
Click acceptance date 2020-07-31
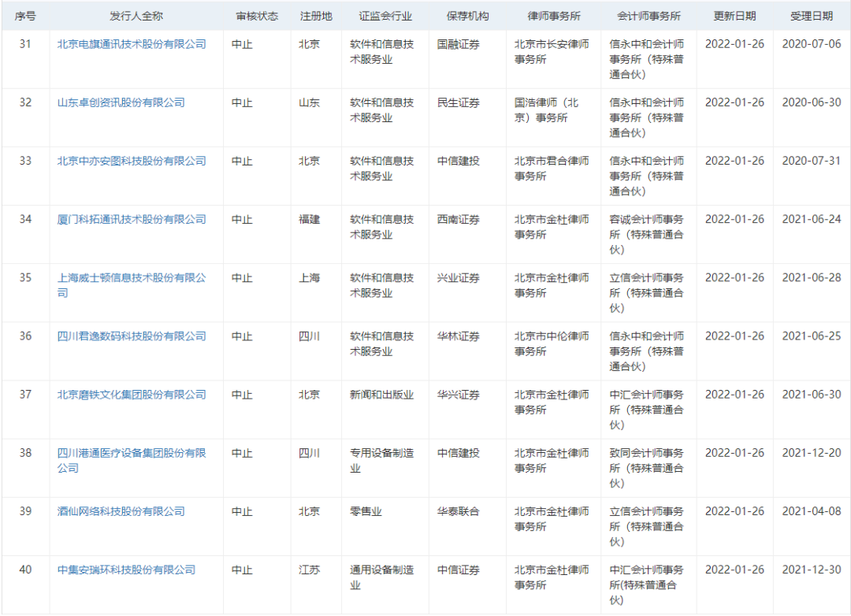click(x=812, y=161)
